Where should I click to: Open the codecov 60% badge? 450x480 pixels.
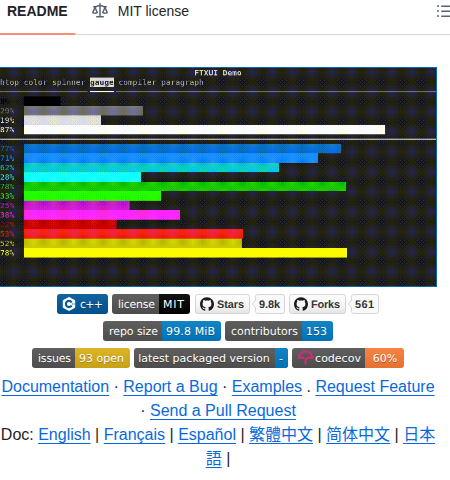click(348, 358)
